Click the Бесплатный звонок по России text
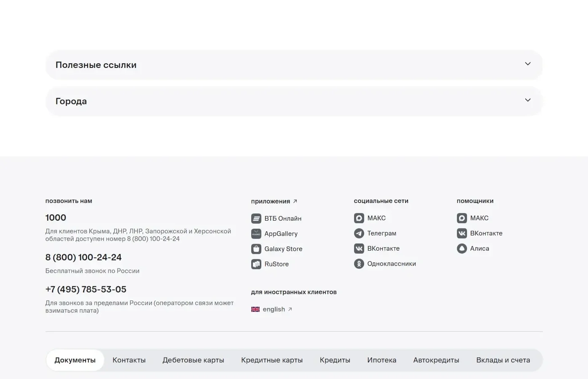Viewport: 588px width, 379px height. [x=92, y=271]
